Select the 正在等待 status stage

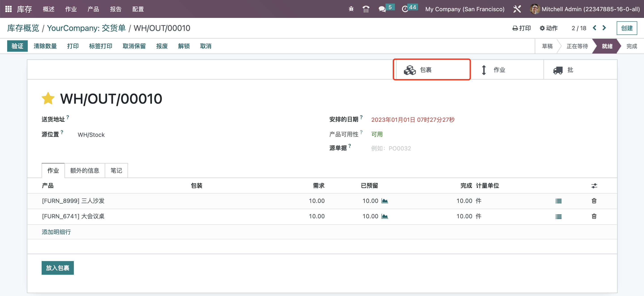(x=577, y=46)
